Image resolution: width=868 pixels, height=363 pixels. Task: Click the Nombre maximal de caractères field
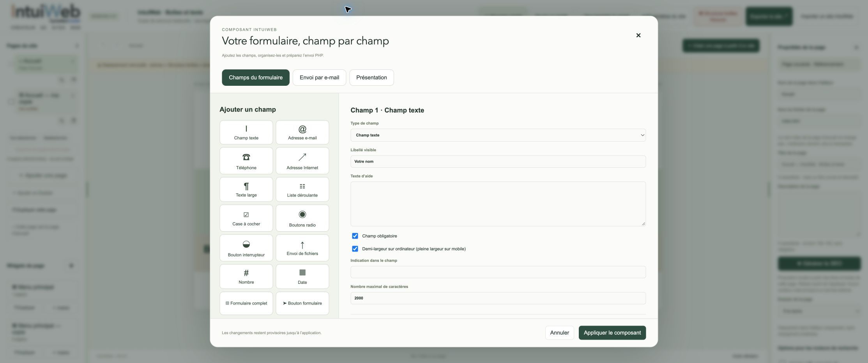(x=498, y=298)
